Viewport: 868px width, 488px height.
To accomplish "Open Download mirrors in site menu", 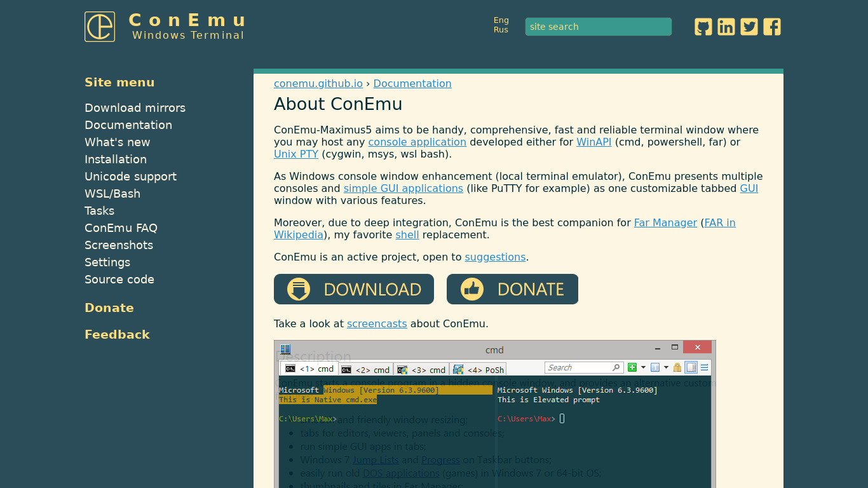I will pos(135,108).
